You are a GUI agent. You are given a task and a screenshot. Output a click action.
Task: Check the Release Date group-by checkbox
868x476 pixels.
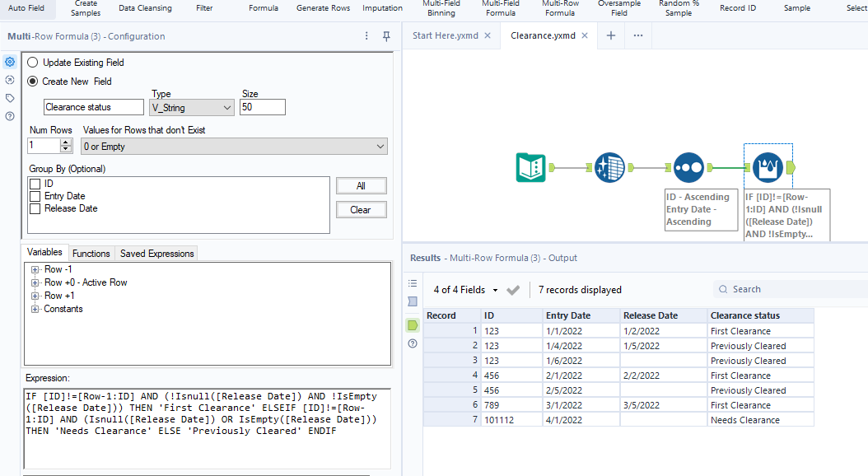(35, 208)
